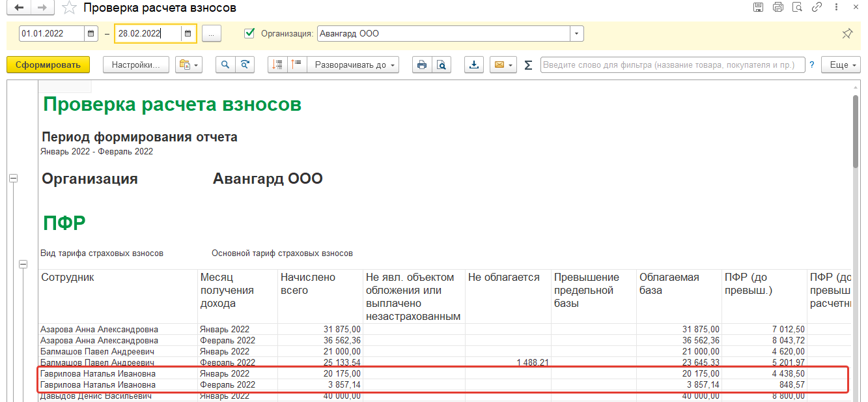
Task: Copy link via chain icon in title bar
Action: coord(816,8)
